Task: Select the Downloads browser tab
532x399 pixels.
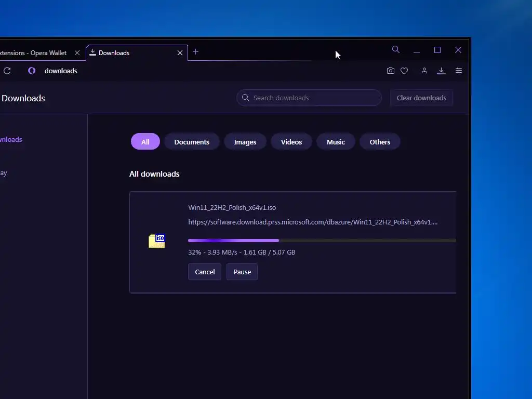Action: click(137, 53)
